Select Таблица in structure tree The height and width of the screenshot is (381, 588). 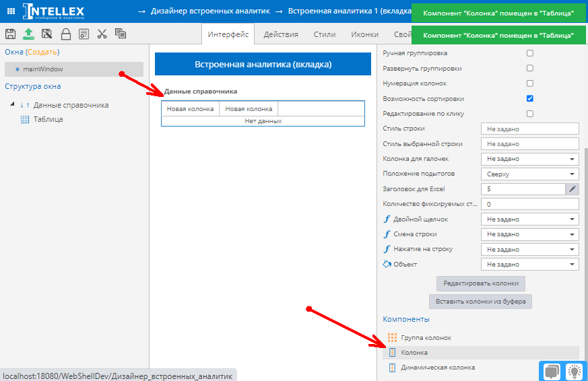tap(48, 120)
